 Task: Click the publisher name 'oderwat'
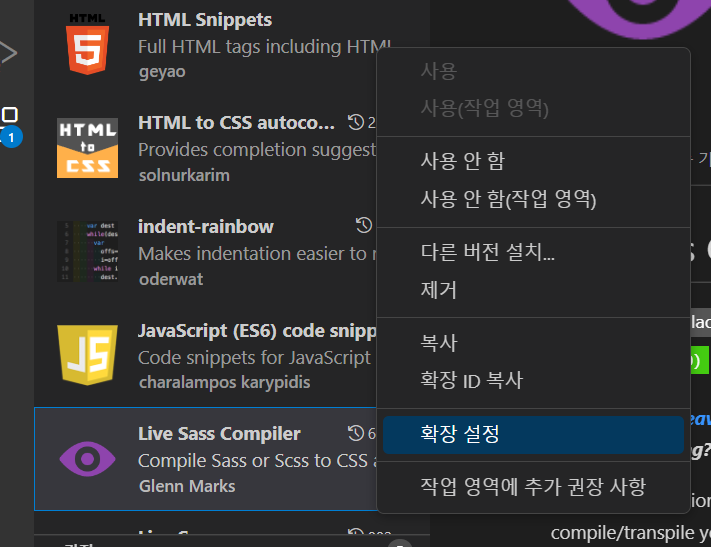coord(171,279)
